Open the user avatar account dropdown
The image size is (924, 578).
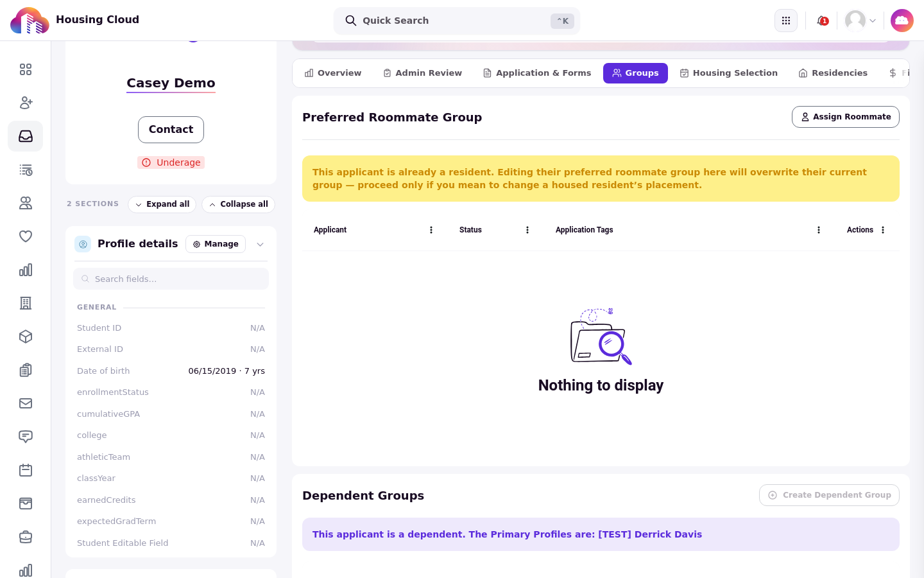point(860,21)
